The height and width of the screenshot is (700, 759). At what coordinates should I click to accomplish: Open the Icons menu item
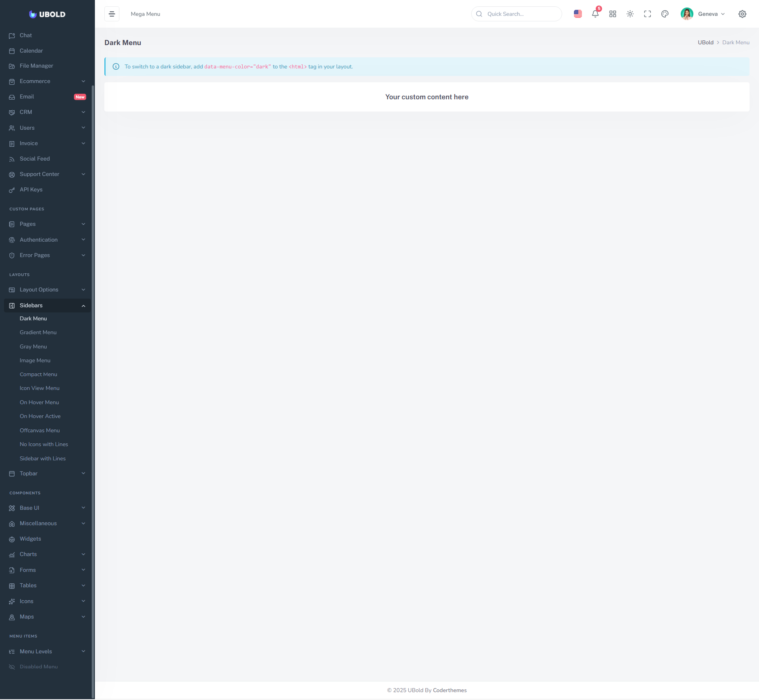pyautogui.click(x=47, y=602)
